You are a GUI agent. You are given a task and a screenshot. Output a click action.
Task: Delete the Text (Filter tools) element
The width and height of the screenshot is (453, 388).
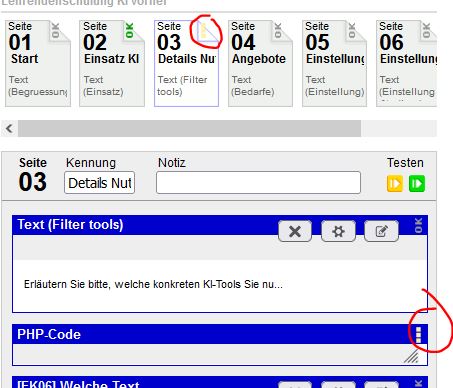[295, 231]
